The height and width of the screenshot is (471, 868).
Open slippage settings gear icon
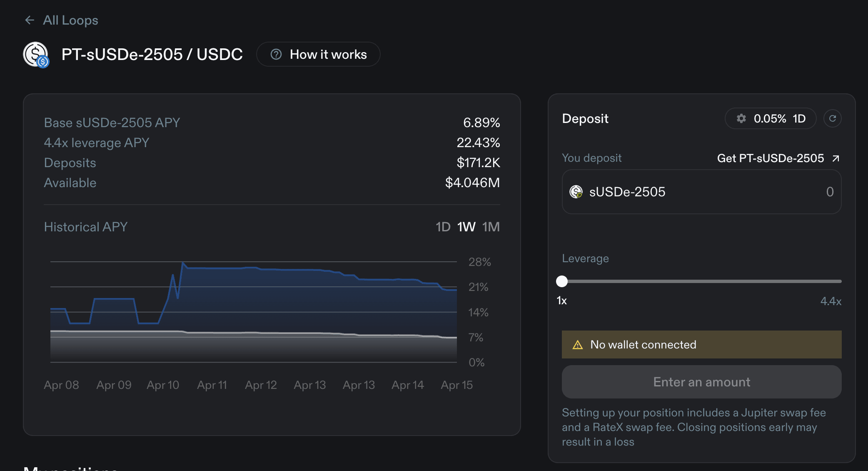(741, 119)
